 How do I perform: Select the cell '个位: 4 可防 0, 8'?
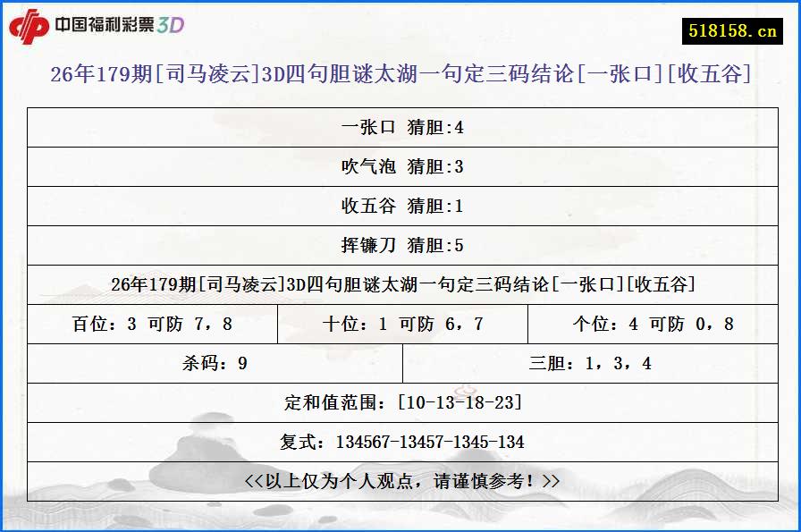(653, 324)
